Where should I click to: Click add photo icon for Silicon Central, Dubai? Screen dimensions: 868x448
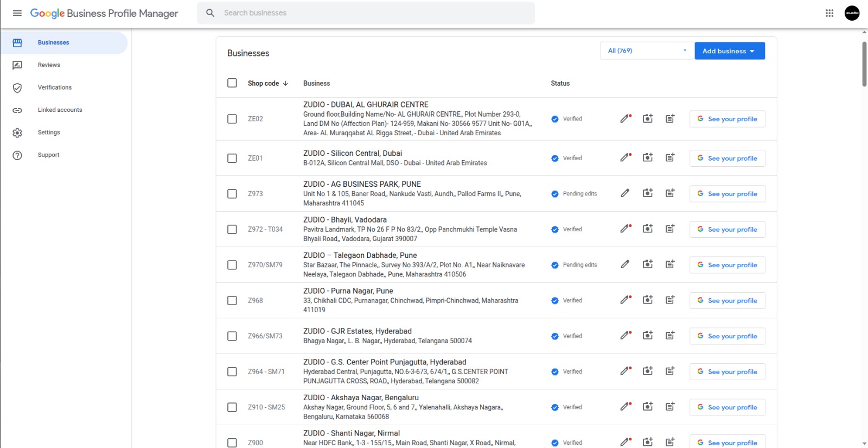click(x=648, y=158)
